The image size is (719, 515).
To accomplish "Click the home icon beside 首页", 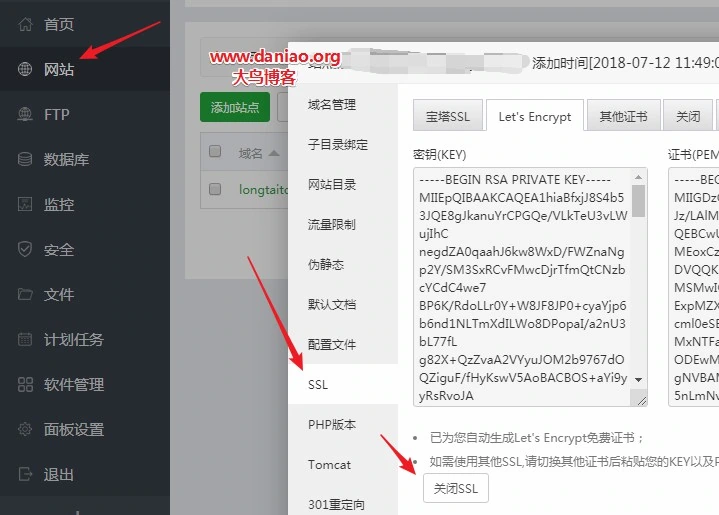I will pos(25,24).
